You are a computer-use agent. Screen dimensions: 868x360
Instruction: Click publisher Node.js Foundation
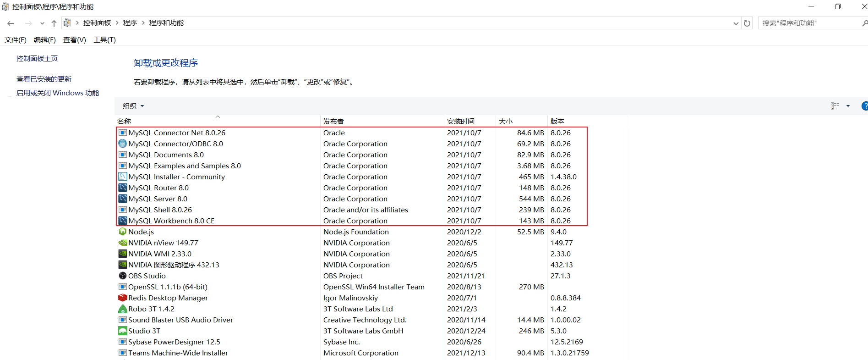tap(356, 232)
